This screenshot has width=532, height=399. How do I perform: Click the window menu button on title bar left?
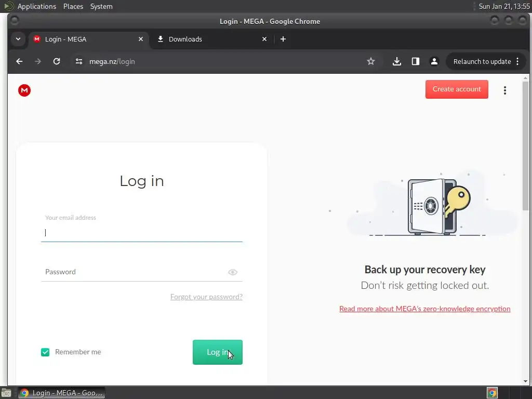(15, 21)
